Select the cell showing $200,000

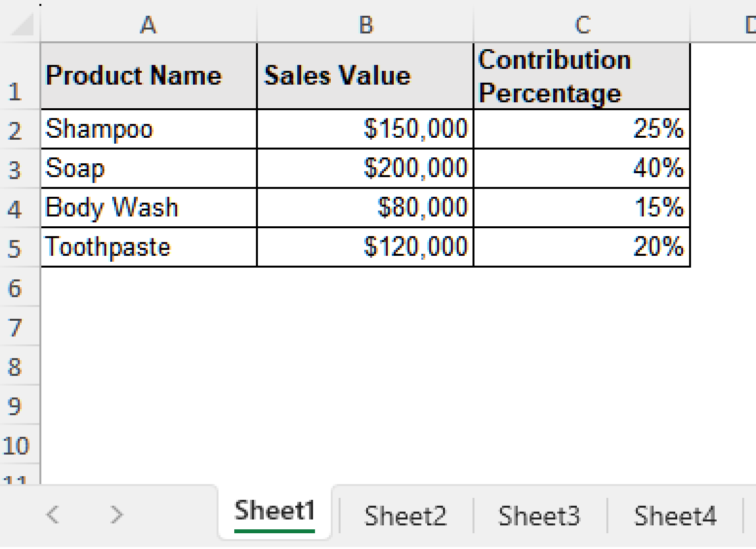pyautogui.click(x=364, y=168)
